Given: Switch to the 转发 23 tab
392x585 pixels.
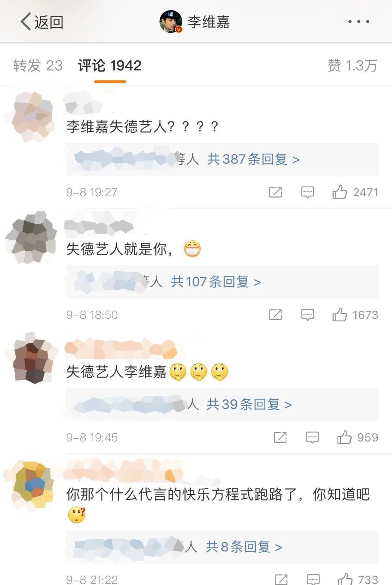Looking at the screenshot, I should (38, 66).
